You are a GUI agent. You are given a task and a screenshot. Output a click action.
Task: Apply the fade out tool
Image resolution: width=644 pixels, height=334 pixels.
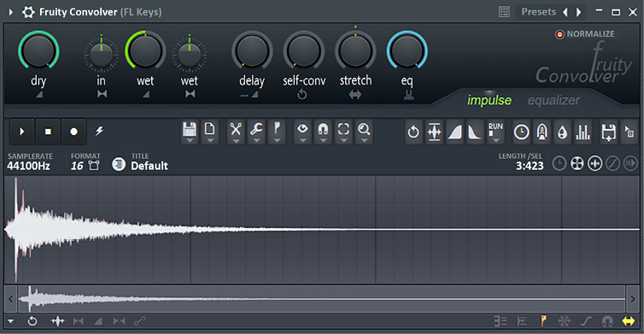(475, 132)
